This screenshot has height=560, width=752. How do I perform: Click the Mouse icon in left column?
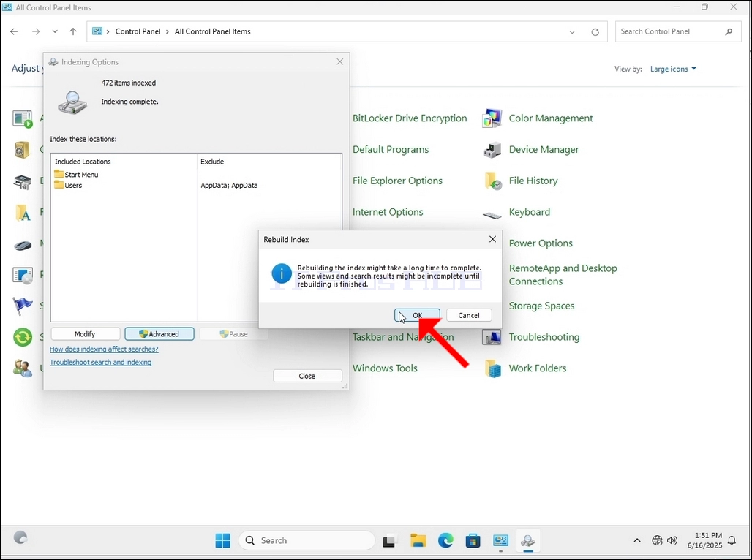(x=23, y=246)
